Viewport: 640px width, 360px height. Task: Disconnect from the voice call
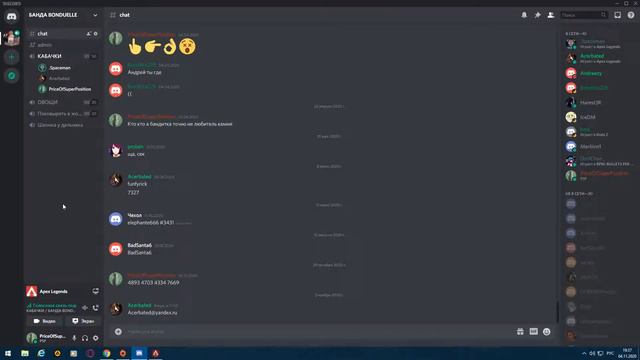96,308
